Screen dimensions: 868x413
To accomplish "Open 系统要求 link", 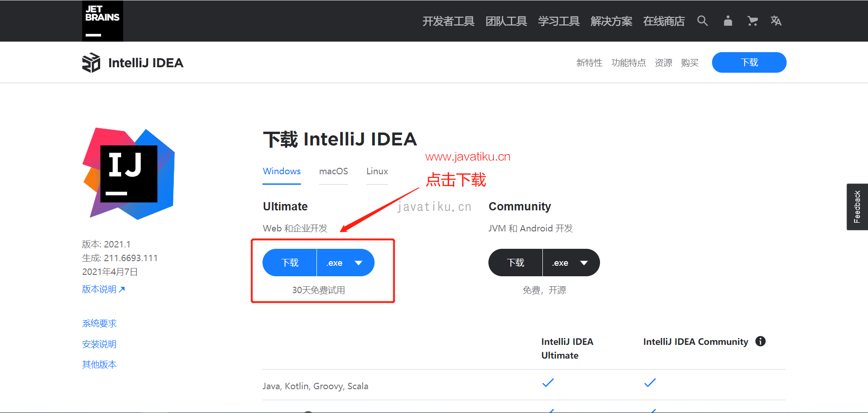I will click(99, 323).
